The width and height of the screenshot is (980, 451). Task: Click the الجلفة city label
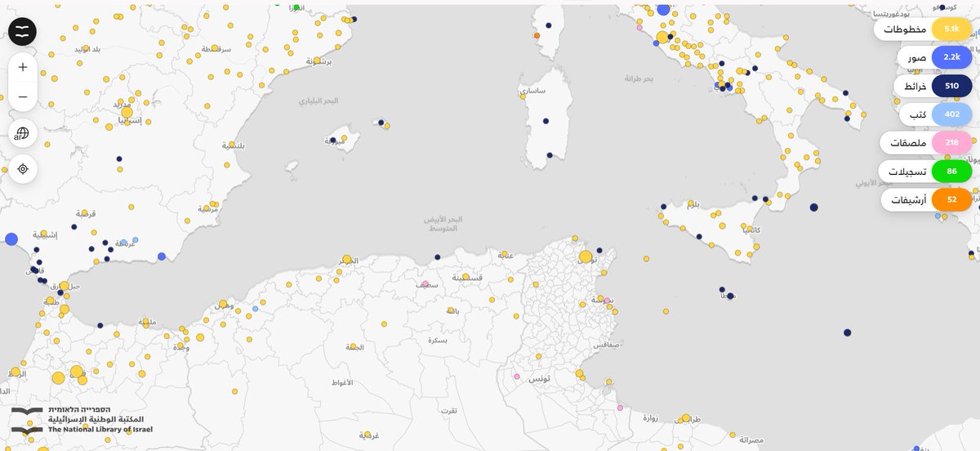pyautogui.click(x=354, y=348)
